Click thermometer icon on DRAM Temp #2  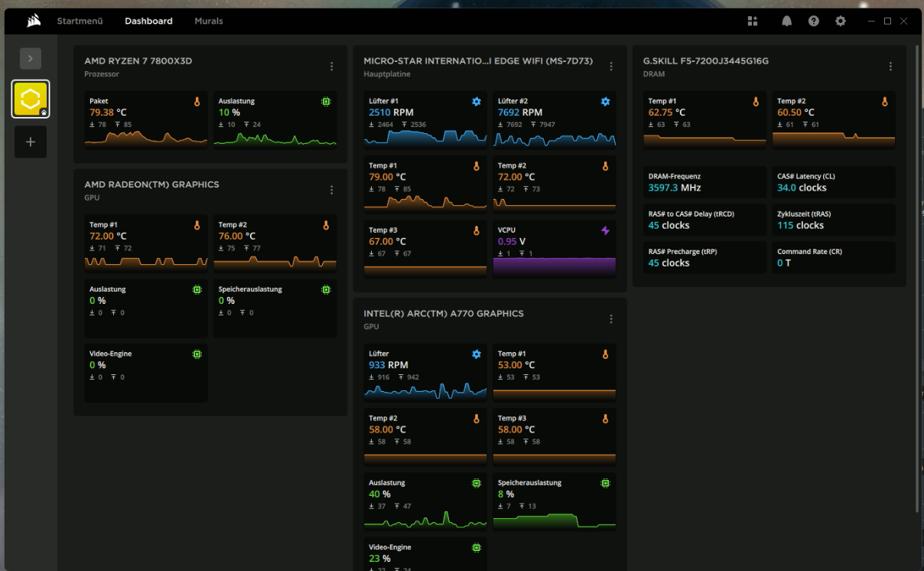(885, 101)
